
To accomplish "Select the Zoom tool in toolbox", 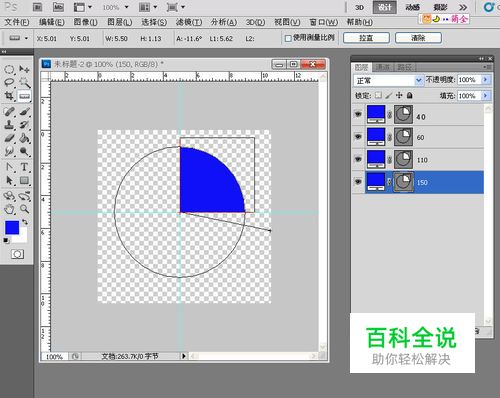I will coord(24,209).
